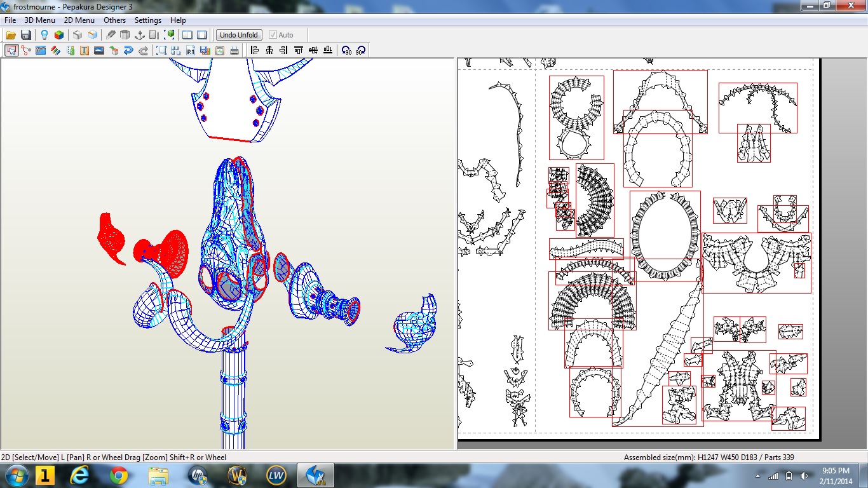Click the rotate 90 clockwise icon
The height and width of the screenshot is (488, 868).
[x=360, y=50]
